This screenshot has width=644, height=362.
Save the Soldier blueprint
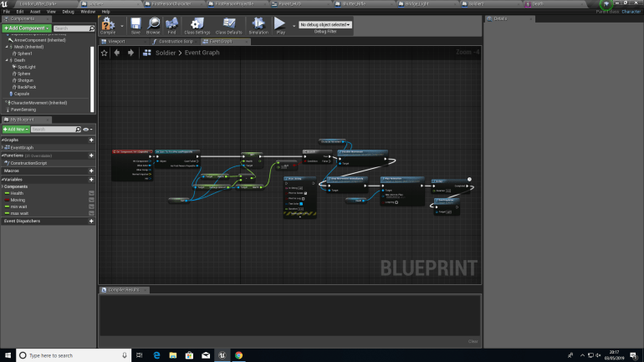[135, 25]
